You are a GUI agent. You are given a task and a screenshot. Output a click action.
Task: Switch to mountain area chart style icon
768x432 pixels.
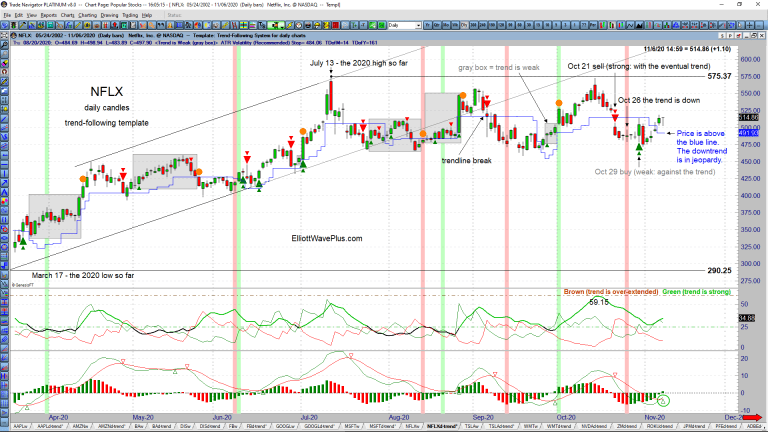coord(639,24)
